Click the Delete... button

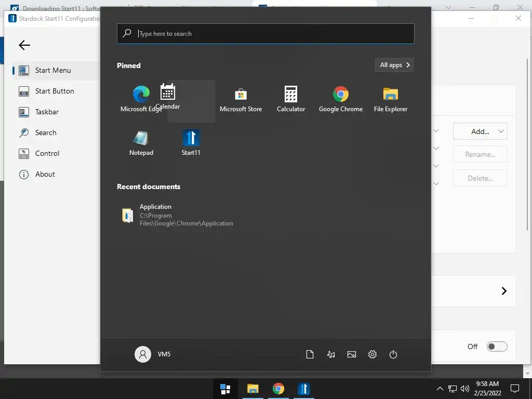click(x=480, y=178)
